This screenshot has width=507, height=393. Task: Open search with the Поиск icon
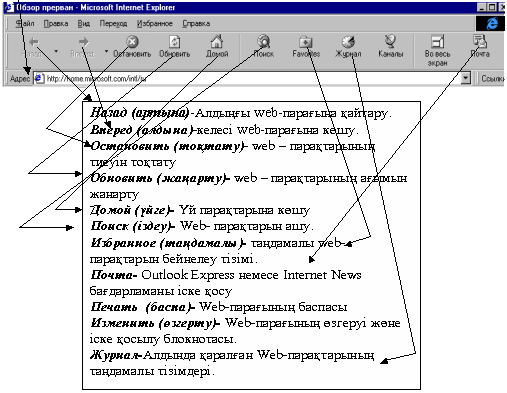[x=264, y=42]
